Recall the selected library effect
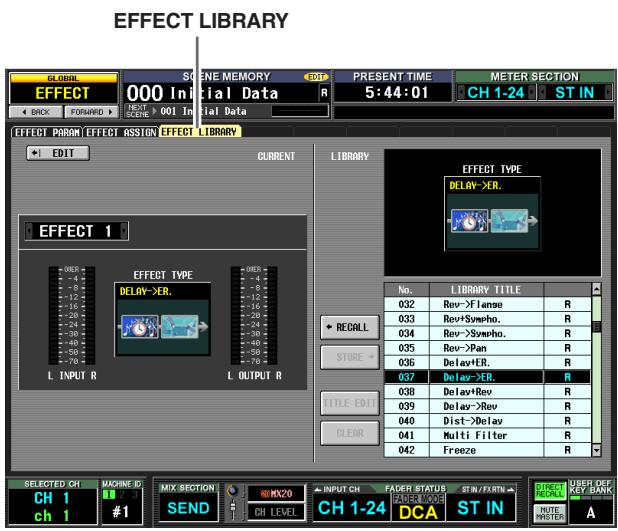The width and height of the screenshot is (618, 531). tap(350, 327)
